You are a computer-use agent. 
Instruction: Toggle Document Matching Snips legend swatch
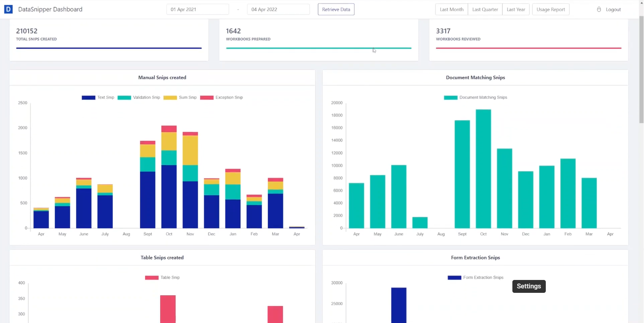coord(451,97)
